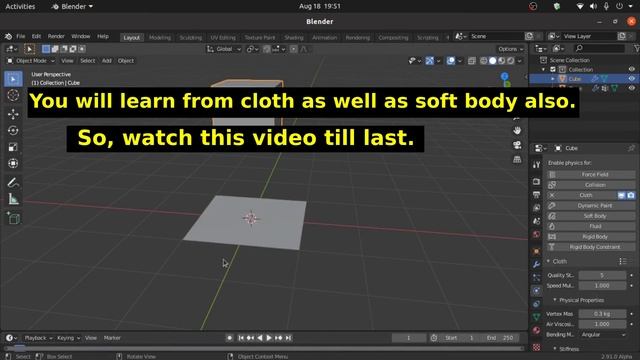Switch to Modeling workspace tab
Screen dimensions: 640x360
pyautogui.click(x=160, y=38)
